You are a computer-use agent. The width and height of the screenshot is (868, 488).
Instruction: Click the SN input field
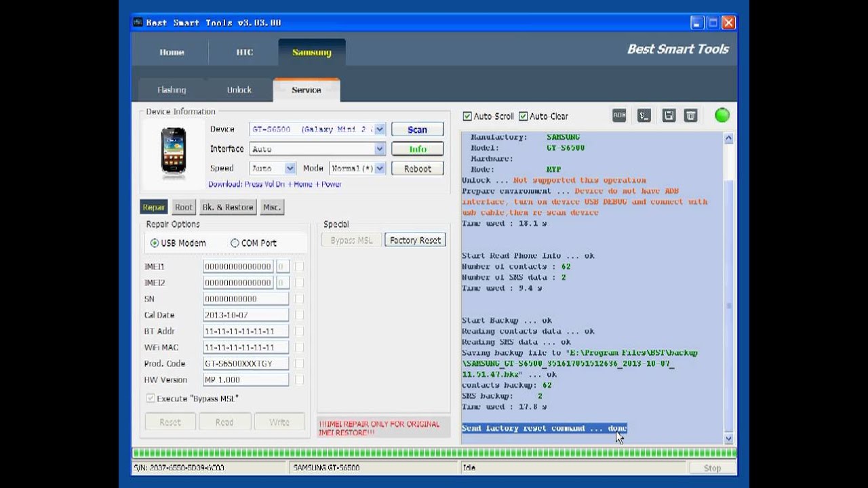coord(245,299)
